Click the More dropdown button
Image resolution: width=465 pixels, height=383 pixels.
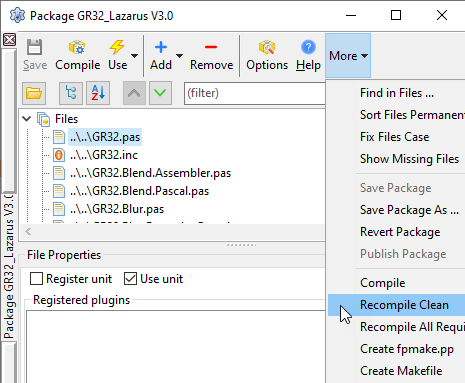click(x=348, y=56)
